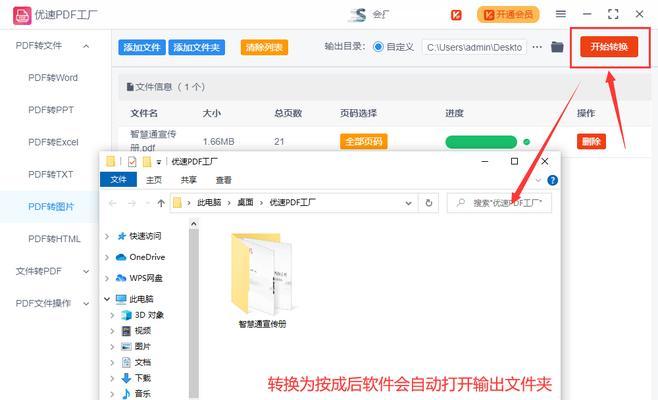Viewport: 658px width, 400px height.
Task: Expand the PDF文件操作 sidebar section
Action: point(86,303)
